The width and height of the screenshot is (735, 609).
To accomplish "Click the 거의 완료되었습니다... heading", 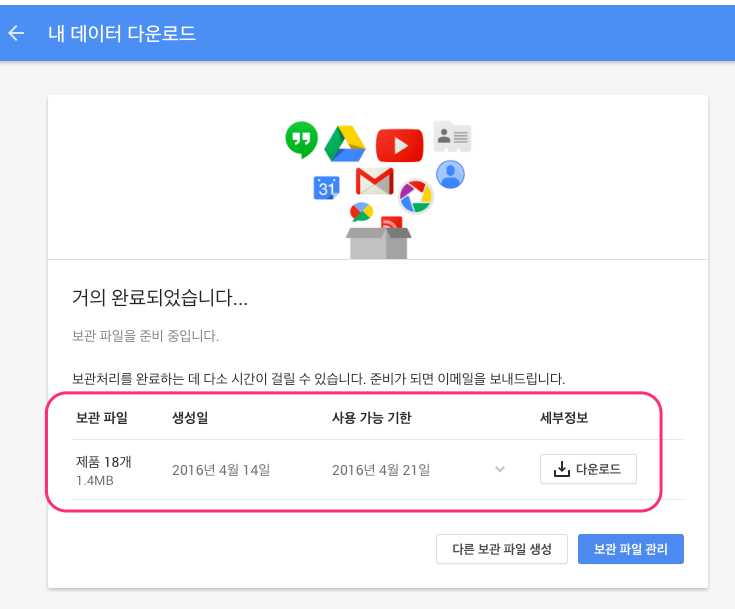I will [x=160, y=298].
